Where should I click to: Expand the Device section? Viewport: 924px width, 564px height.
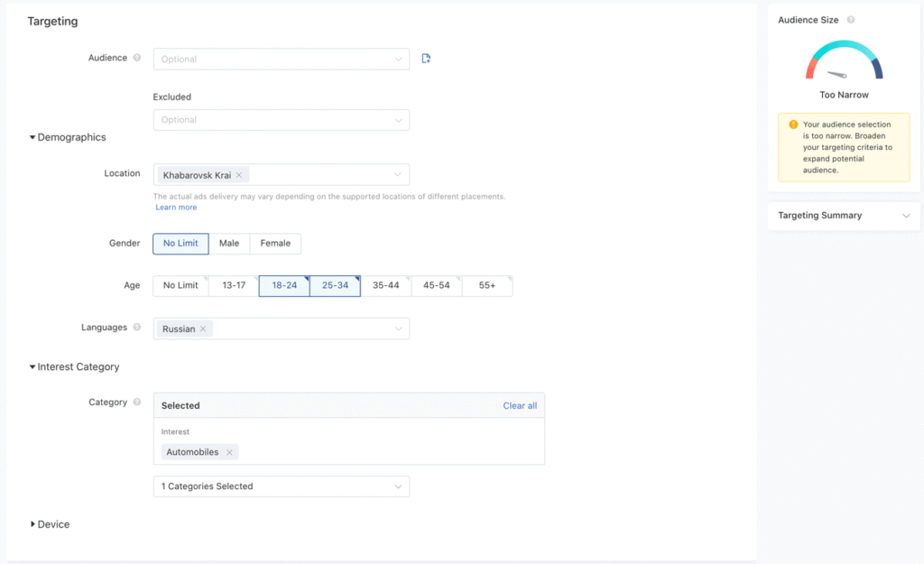point(50,524)
